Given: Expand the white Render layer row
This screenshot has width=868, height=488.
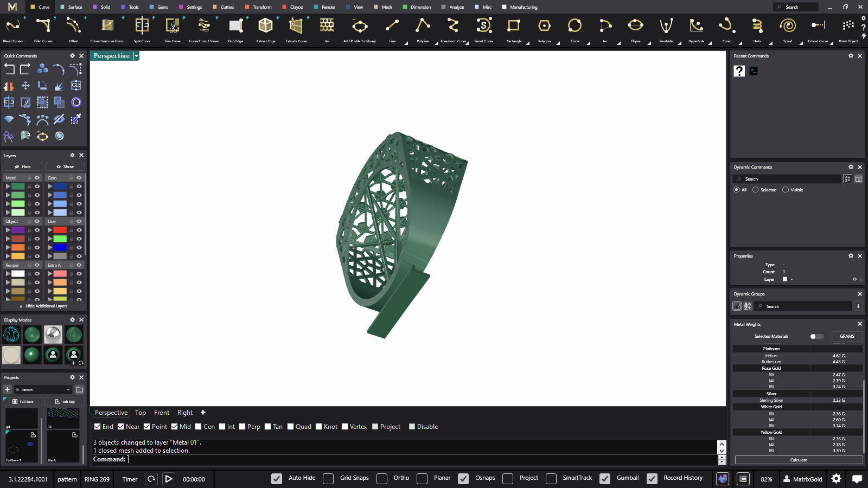Looking at the screenshot, I should tap(8, 274).
